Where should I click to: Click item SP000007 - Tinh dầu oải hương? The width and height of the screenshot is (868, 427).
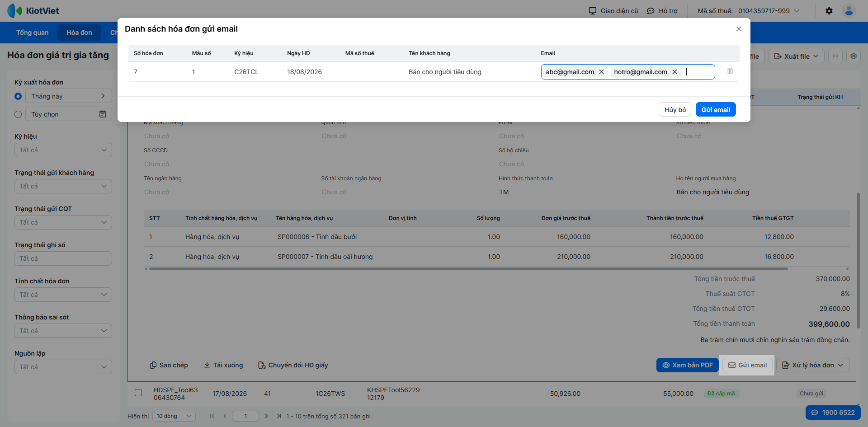(x=325, y=257)
